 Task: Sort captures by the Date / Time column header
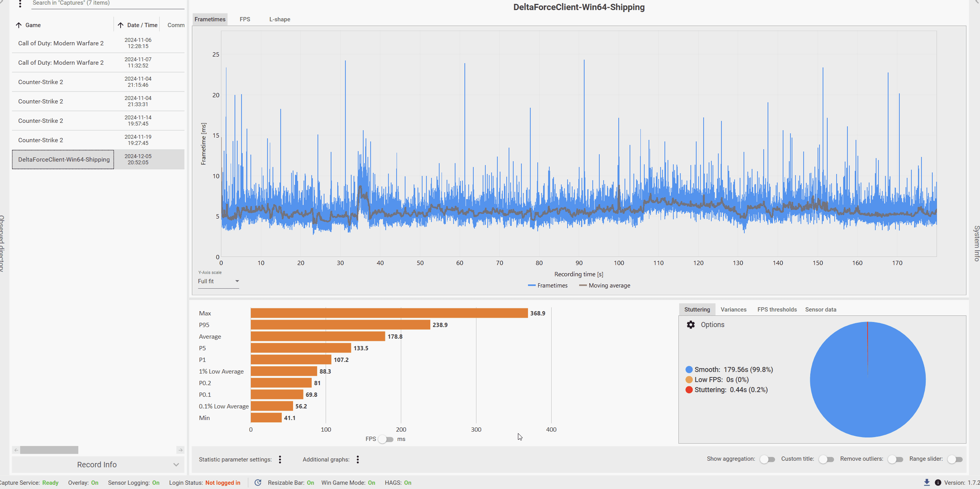[142, 25]
